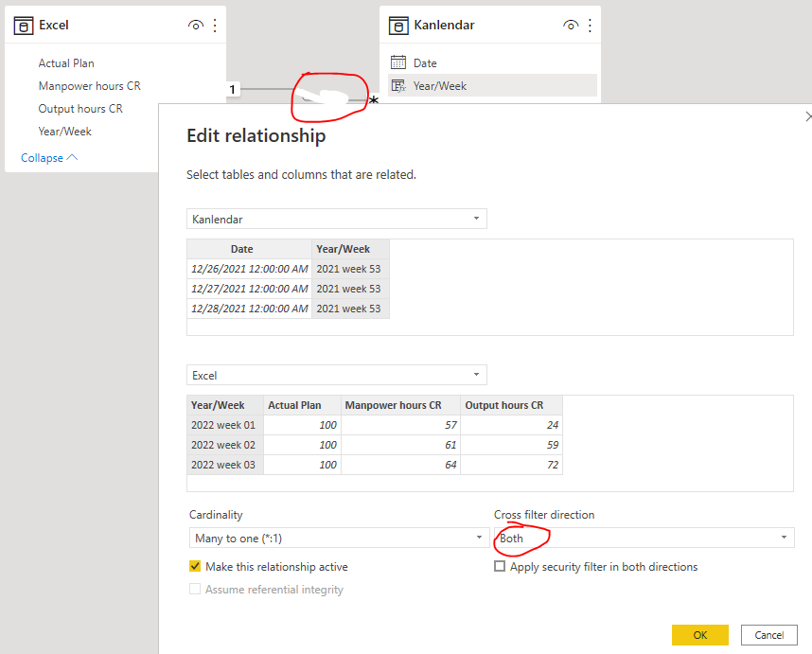Viewport: 812px width, 654px height.
Task: Click Output hours value 72
Action: point(512,465)
